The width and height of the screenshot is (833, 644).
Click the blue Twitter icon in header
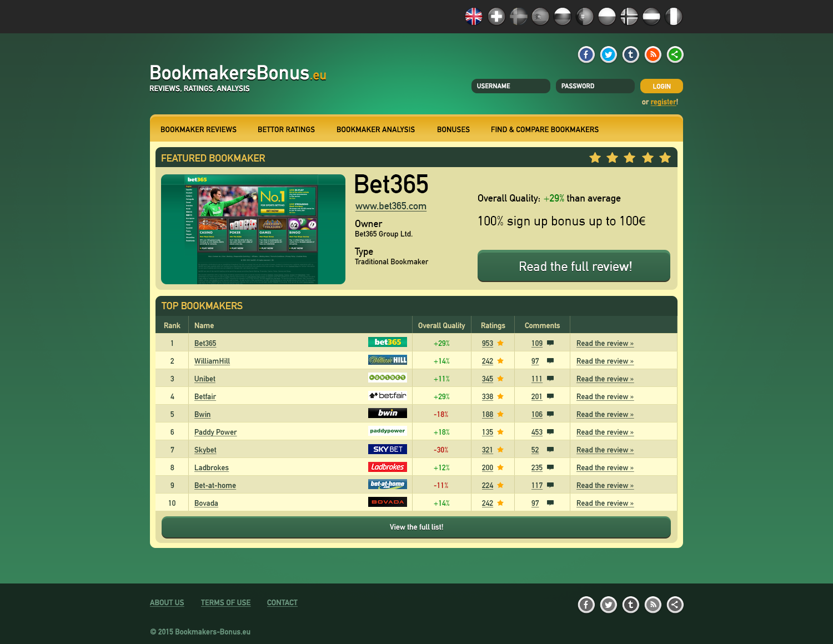click(608, 54)
